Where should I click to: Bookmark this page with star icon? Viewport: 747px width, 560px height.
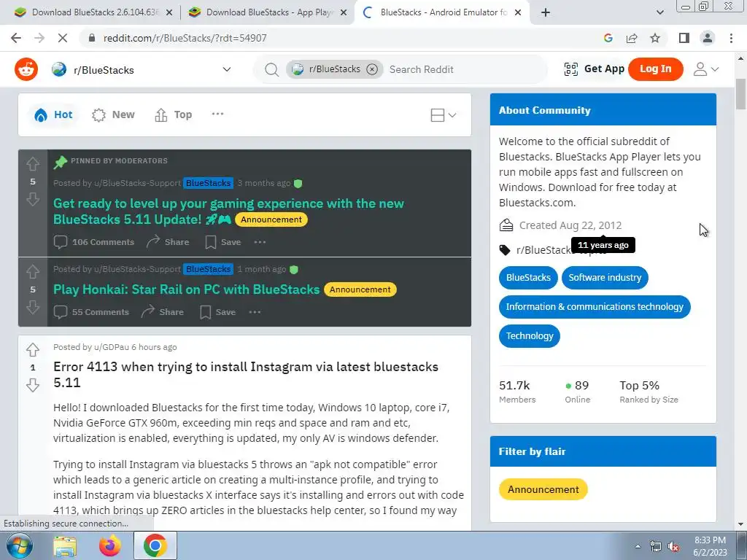coord(655,38)
